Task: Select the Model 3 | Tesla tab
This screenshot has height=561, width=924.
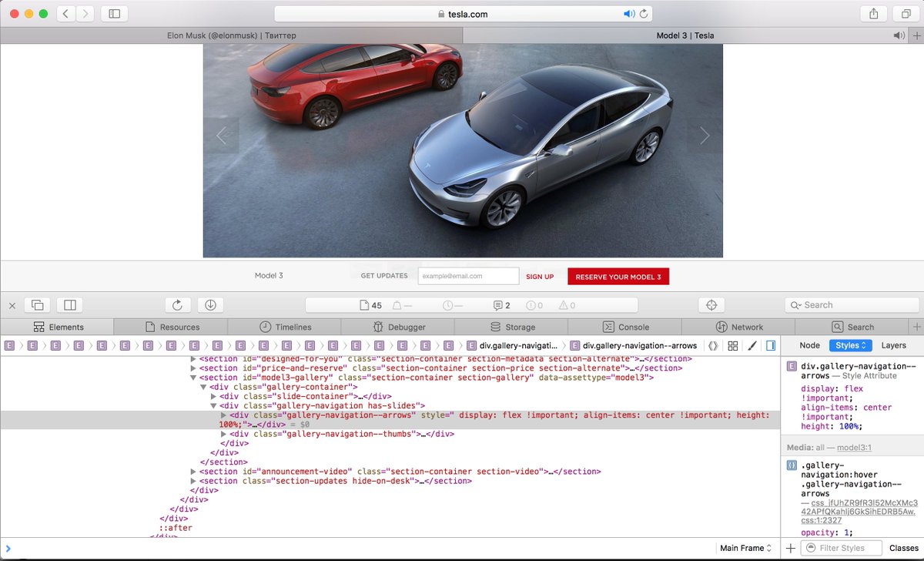Action: tap(685, 35)
